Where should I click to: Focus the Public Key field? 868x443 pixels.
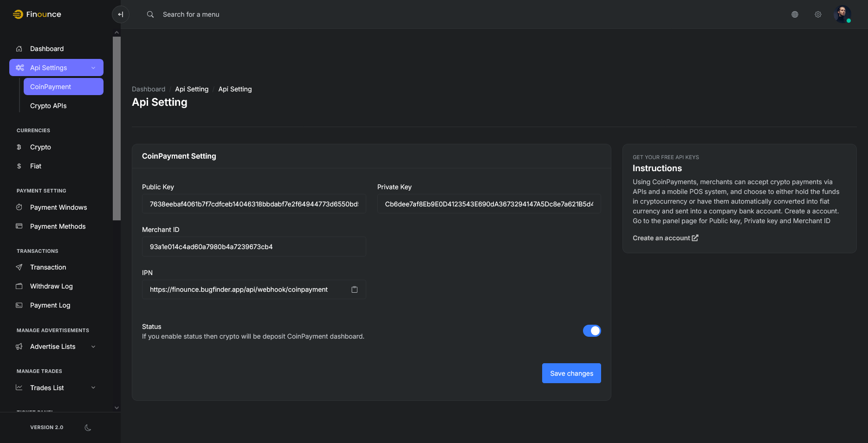[x=254, y=204]
